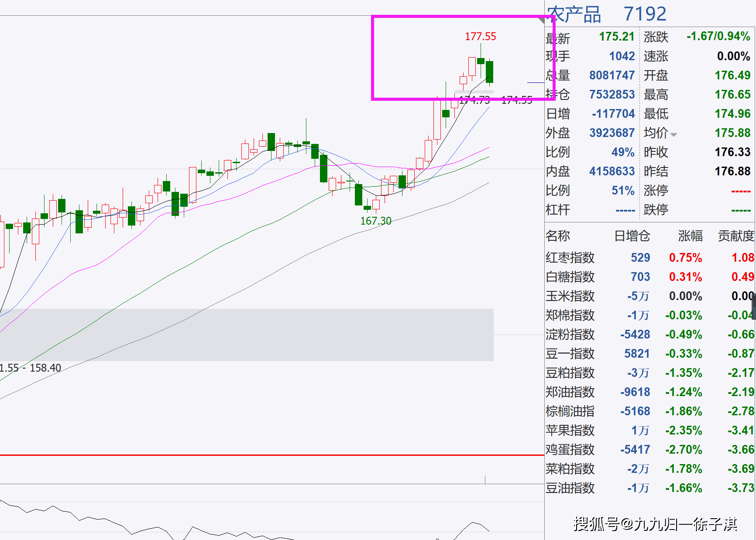Click the 开盘 value 176.49
The image size is (756, 540).
(x=732, y=75)
